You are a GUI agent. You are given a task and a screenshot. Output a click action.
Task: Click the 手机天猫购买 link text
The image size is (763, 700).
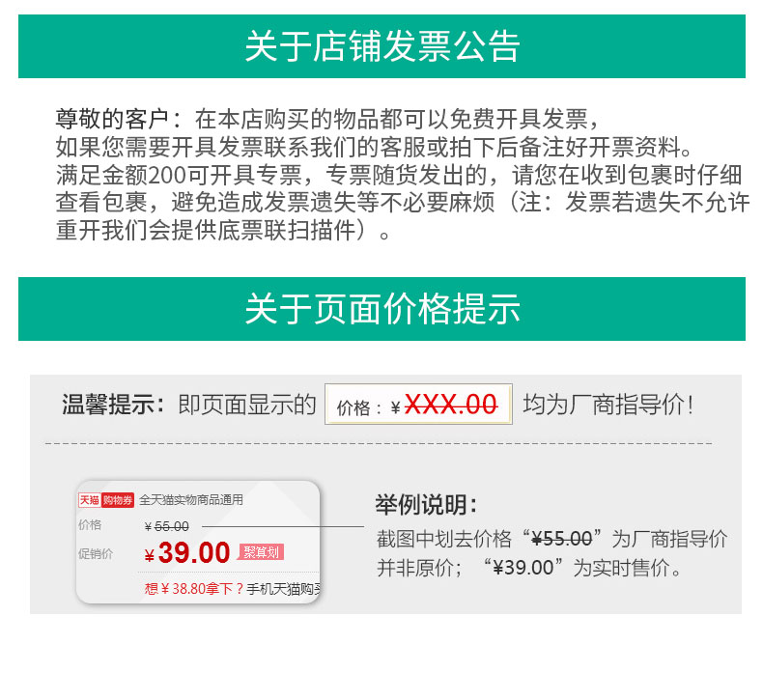click(x=283, y=588)
